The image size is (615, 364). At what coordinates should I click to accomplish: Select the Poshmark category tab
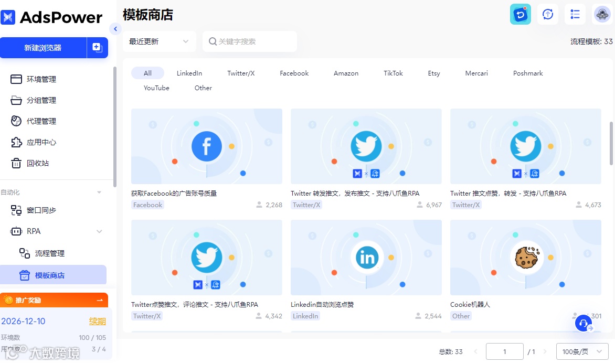pyautogui.click(x=528, y=73)
